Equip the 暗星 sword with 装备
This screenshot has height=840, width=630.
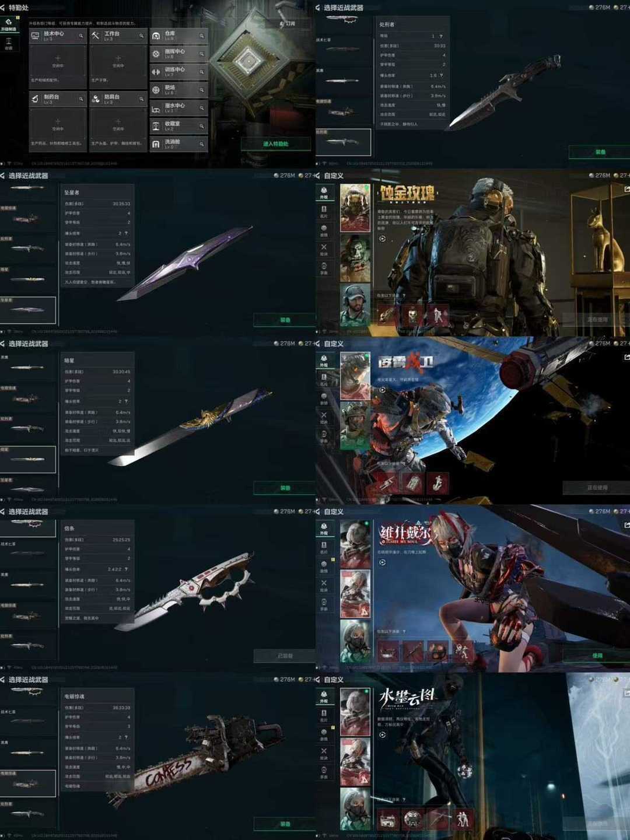point(285,488)
